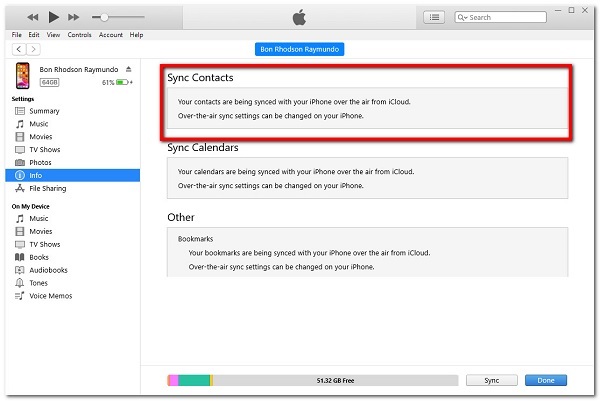This screenshot has height=401, width=600.
Task: Go forward with the right arrow button
Action: 33,49
